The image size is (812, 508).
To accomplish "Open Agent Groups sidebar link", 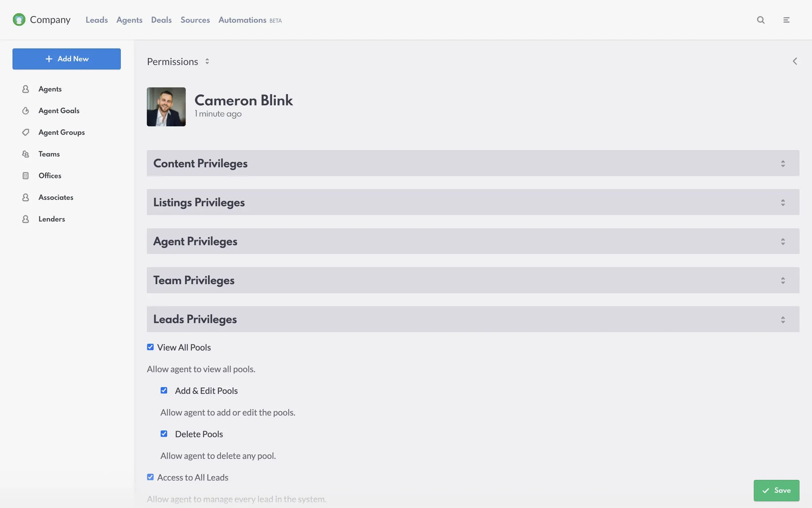I will pos(62,132).
